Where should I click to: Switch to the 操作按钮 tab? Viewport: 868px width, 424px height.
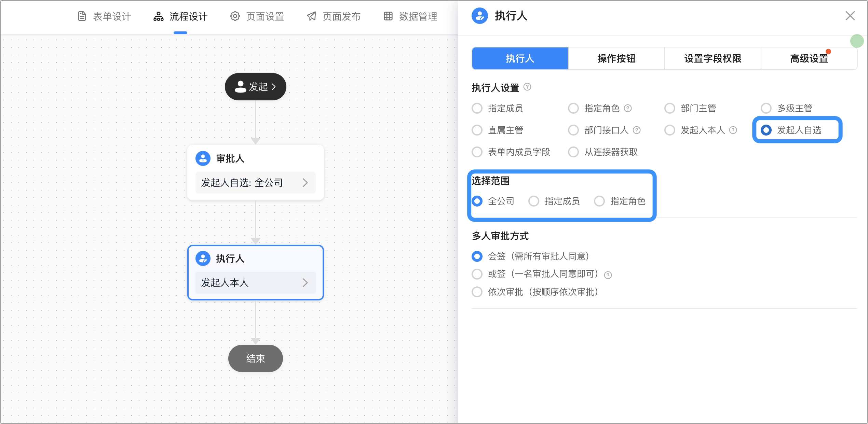coord(616,59)
